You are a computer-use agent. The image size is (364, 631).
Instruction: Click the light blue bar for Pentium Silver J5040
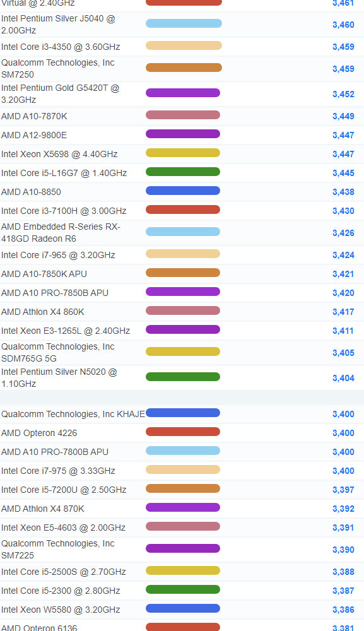coord(184,23)
